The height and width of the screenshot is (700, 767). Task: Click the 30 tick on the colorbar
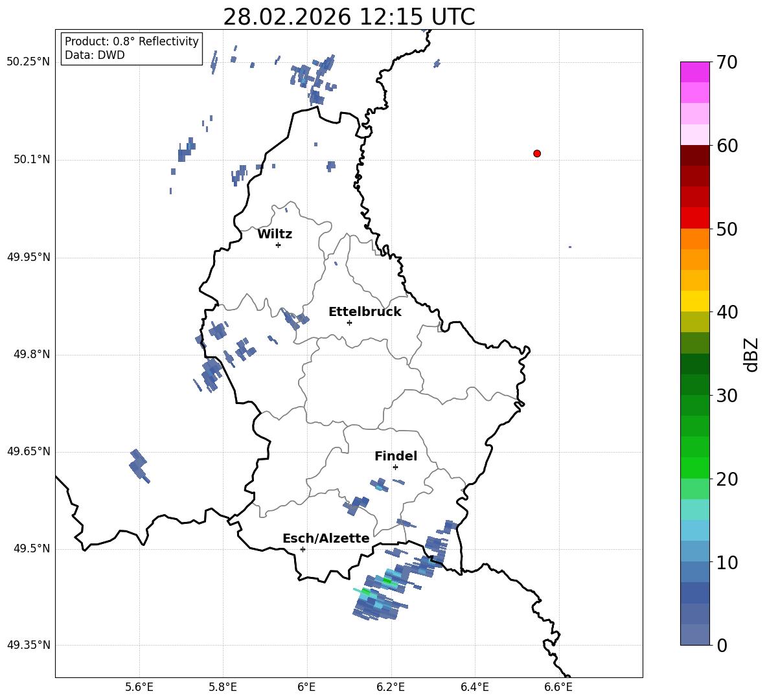(x=727, y=396)
